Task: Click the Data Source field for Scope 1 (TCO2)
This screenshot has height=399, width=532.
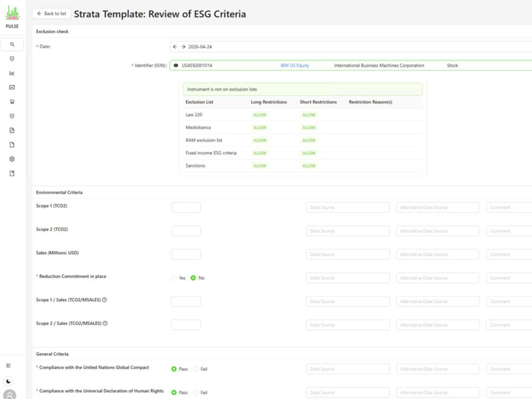Action: [x=348, y=207]
